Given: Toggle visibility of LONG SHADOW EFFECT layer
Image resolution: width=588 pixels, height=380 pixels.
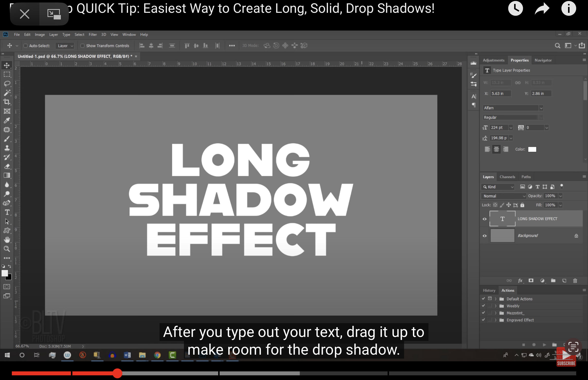Looking at the screenshot, I should click(484, 219).
